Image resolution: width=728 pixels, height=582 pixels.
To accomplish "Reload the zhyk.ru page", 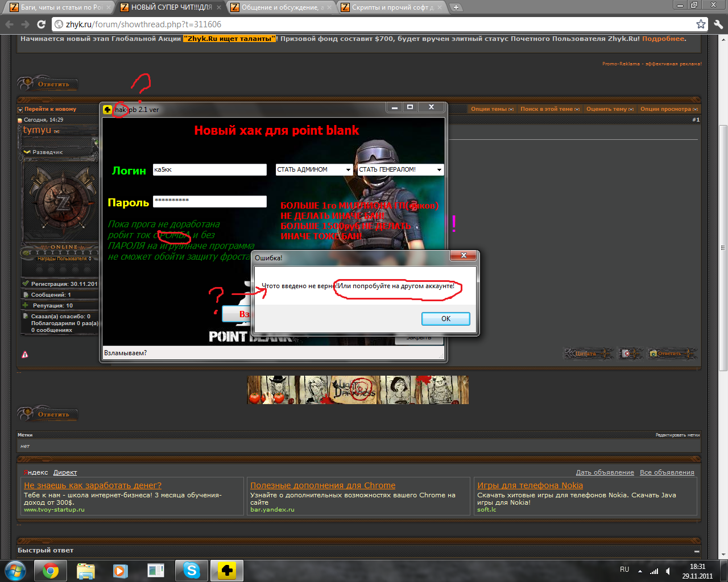I will pyautogui.click(x=41, y=24).
